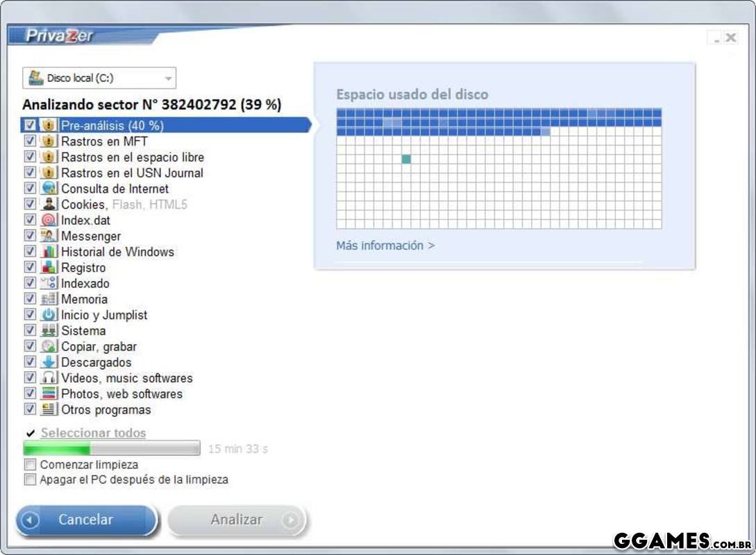Uncheck the Rastros en MFT checkbox

[30, 142]
